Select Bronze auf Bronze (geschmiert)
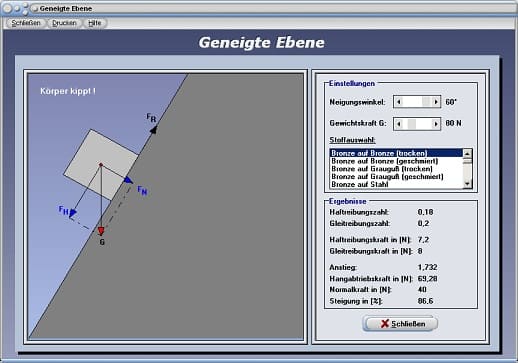Image resolution: width=518 pixels, height=363 pixels. pyautogui.click(x=396, y=161)
